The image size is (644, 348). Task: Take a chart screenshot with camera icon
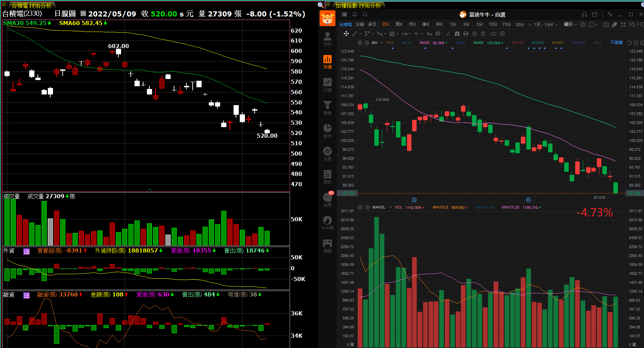[606, 24]
